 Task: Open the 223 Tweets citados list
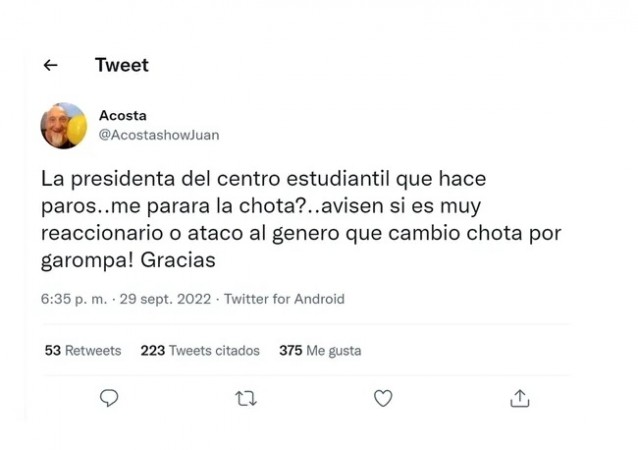pyautogui.click(x=200, y=351)
